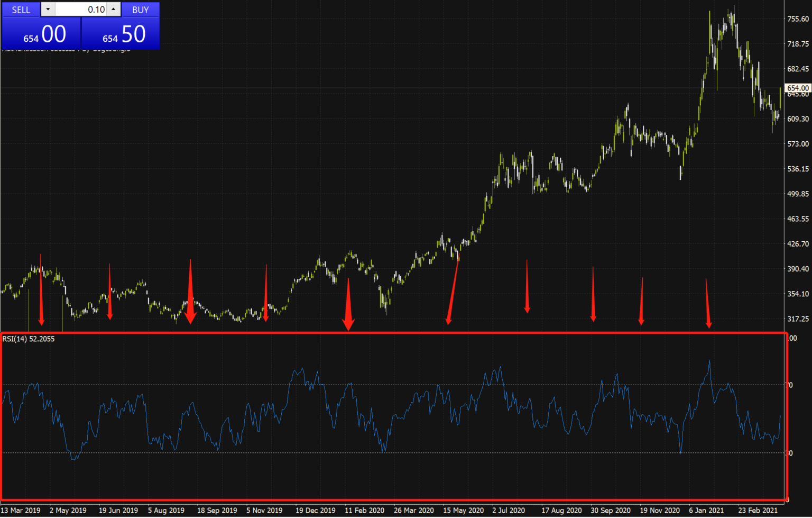Click the 26 Mar 2020 date label
Viewport: 812px width, 518px height.
414,511
